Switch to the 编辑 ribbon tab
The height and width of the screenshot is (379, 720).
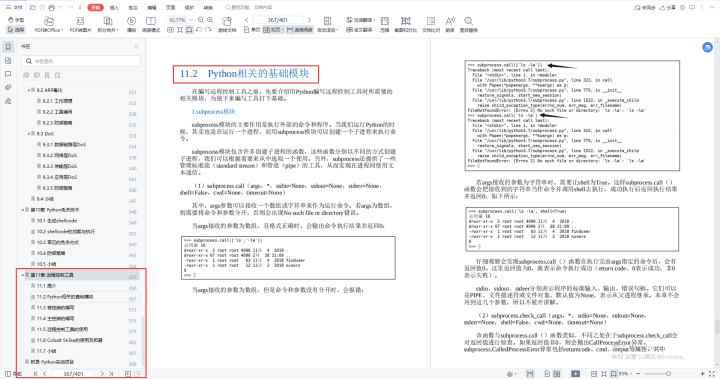point(152,8)
